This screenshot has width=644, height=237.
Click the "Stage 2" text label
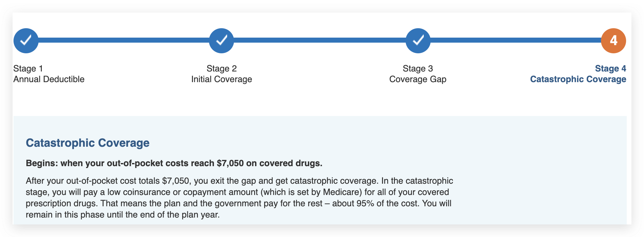coord(221,68)
